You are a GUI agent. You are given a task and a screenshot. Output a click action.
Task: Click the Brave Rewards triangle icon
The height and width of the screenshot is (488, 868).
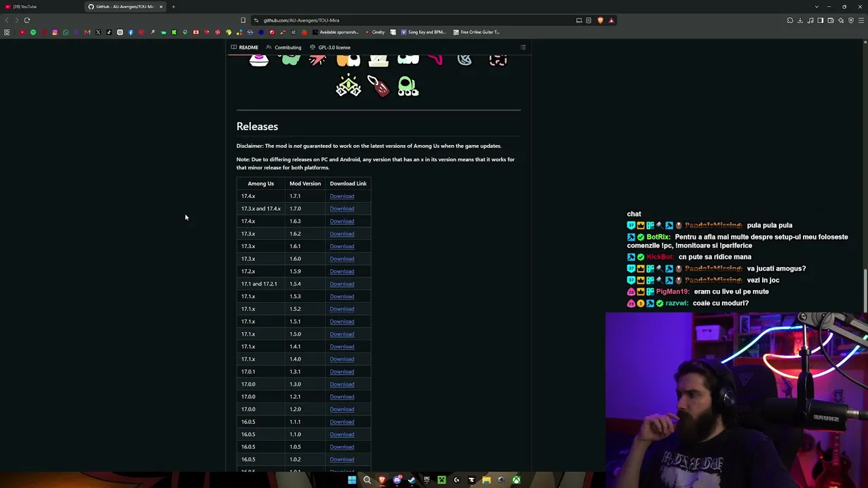611,20
